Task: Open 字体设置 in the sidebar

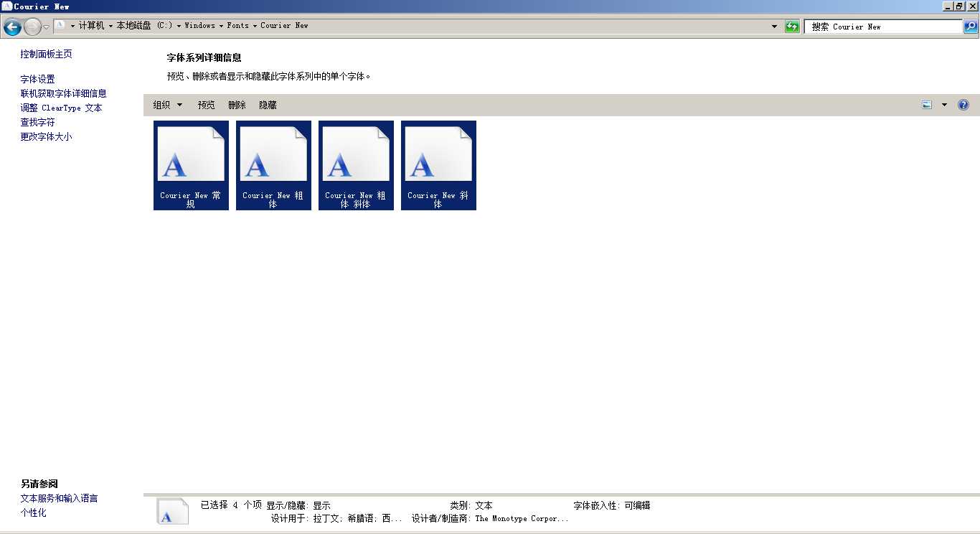Action: (37, 79)
